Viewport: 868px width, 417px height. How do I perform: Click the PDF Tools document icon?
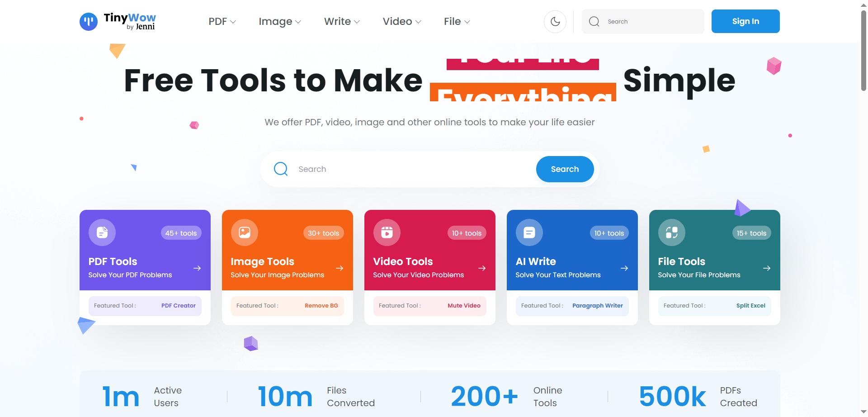pyautogui.click(x=102, y=232)
